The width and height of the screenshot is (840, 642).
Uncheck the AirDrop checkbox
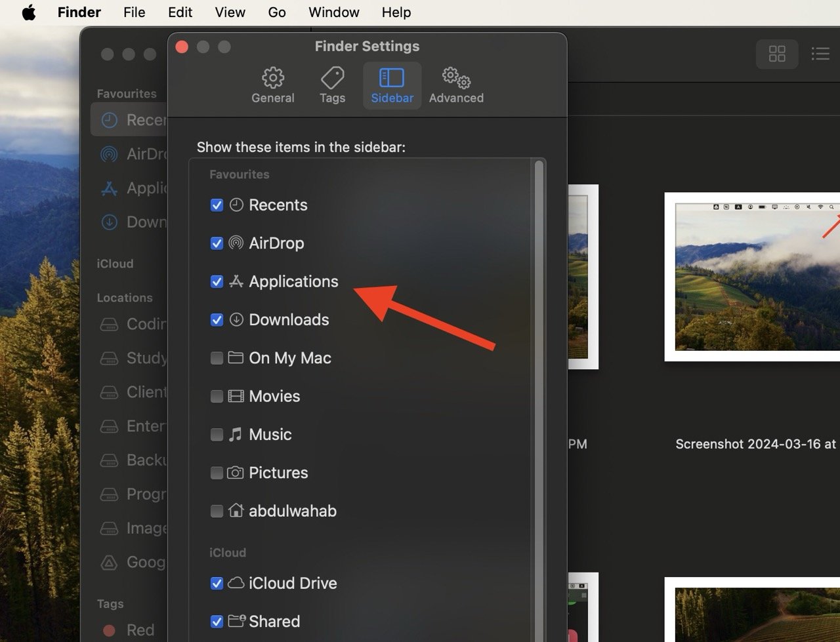pos(217,243)
